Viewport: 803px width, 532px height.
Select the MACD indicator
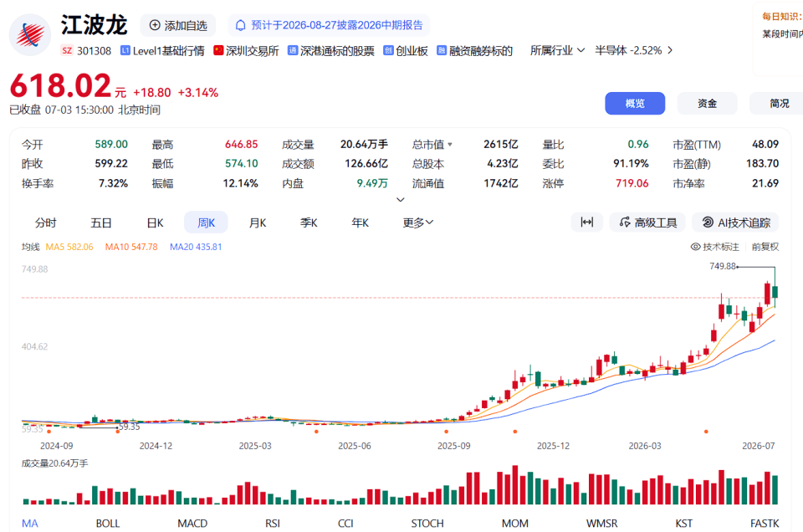tap(192, 523)
